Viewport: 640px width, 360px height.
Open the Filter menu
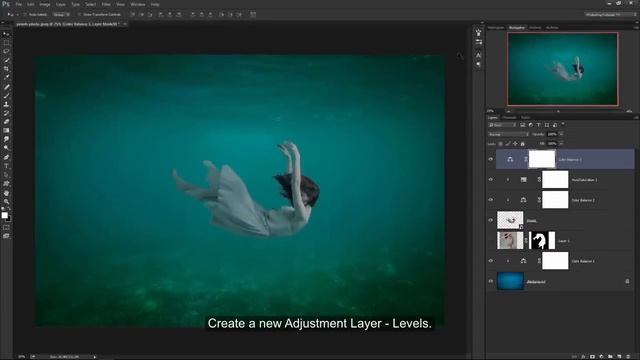(106, 4)
